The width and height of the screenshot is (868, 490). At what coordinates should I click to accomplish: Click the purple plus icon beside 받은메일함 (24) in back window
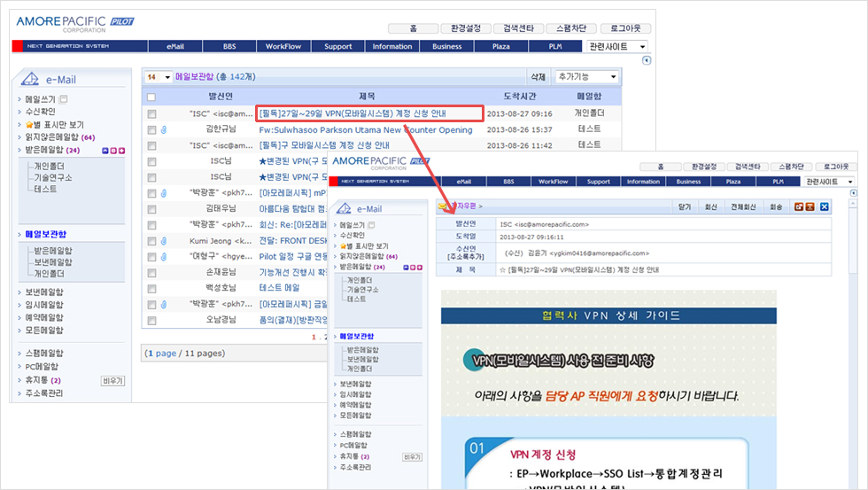click(x=122, y=151)
